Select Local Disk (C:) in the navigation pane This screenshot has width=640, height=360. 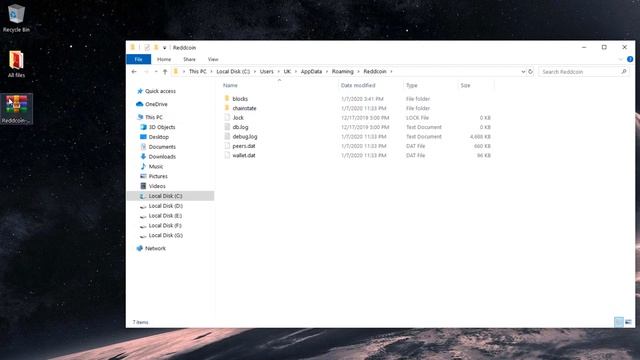coord(171,196)
